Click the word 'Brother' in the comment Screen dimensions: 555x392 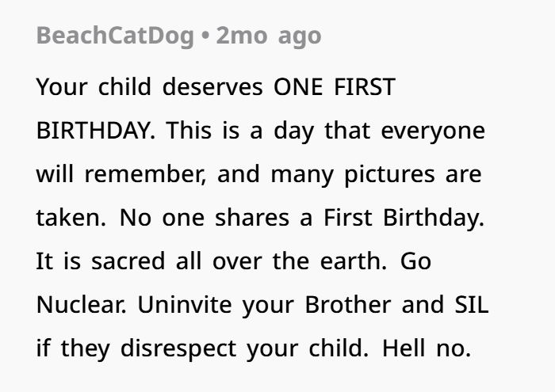point(348,305)
